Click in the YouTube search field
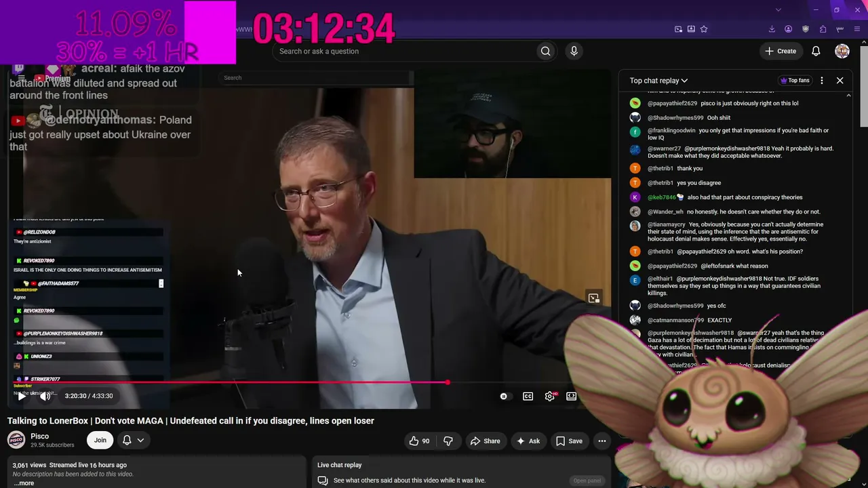Viewport: 868px width, 488px height. 403,52
